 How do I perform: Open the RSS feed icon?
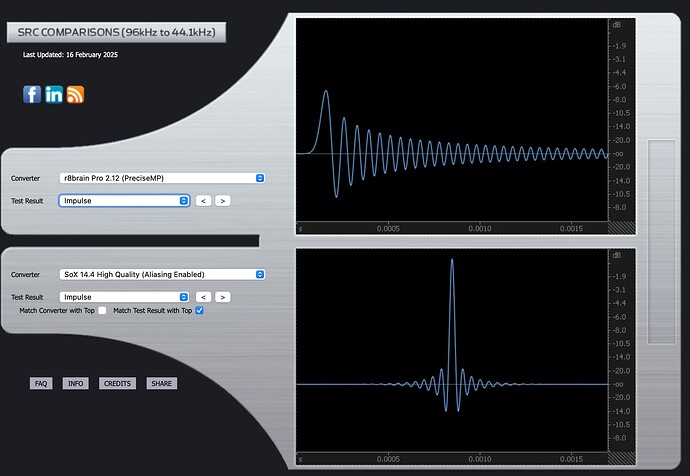(75, 95)
